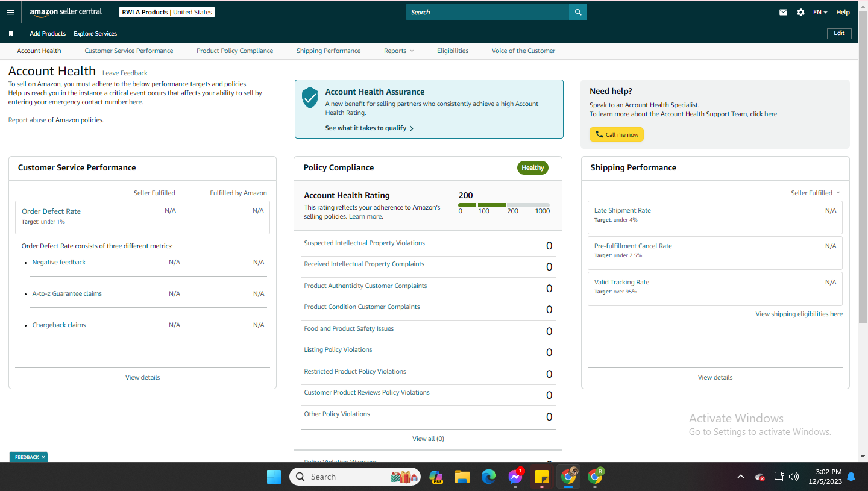The height and width of the screenshot is (491, 868).
Task: Click the Report abuse link
Action: [27, 120]
